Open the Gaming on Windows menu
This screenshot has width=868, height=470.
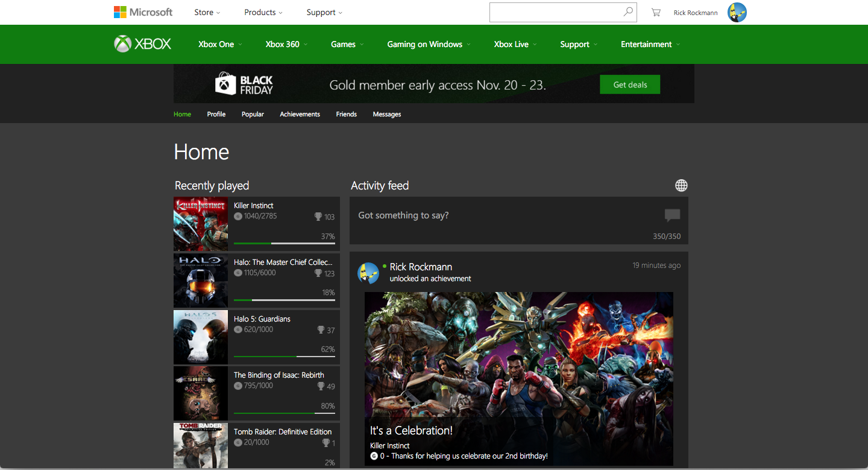point(429,44)
